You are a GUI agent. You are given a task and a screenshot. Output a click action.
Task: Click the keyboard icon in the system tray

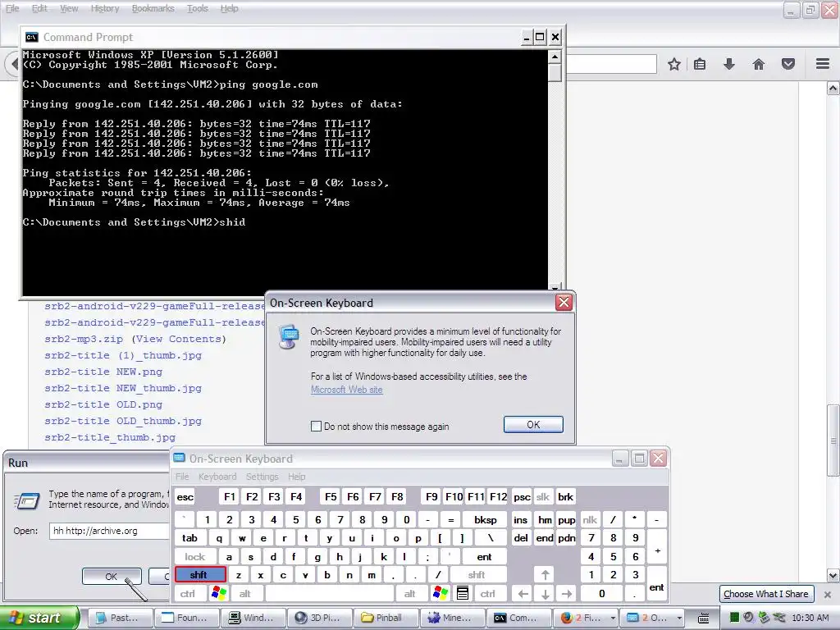click(x=704, y=618)
